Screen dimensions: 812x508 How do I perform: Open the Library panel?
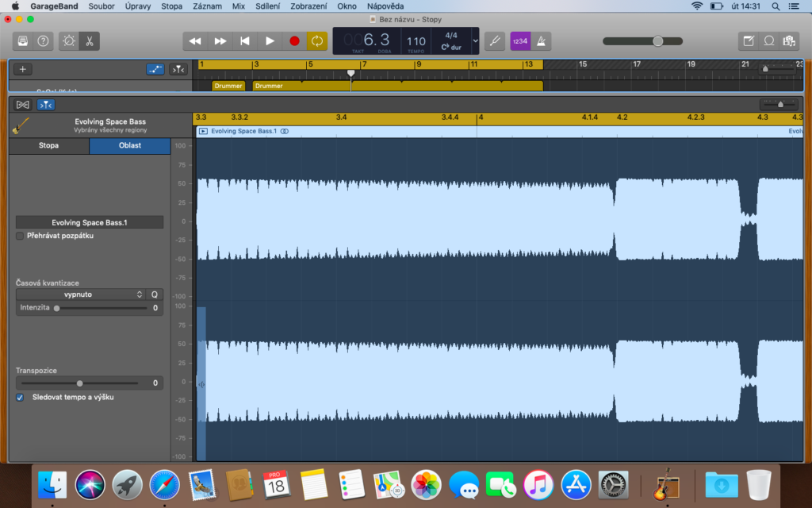point(23,41)
